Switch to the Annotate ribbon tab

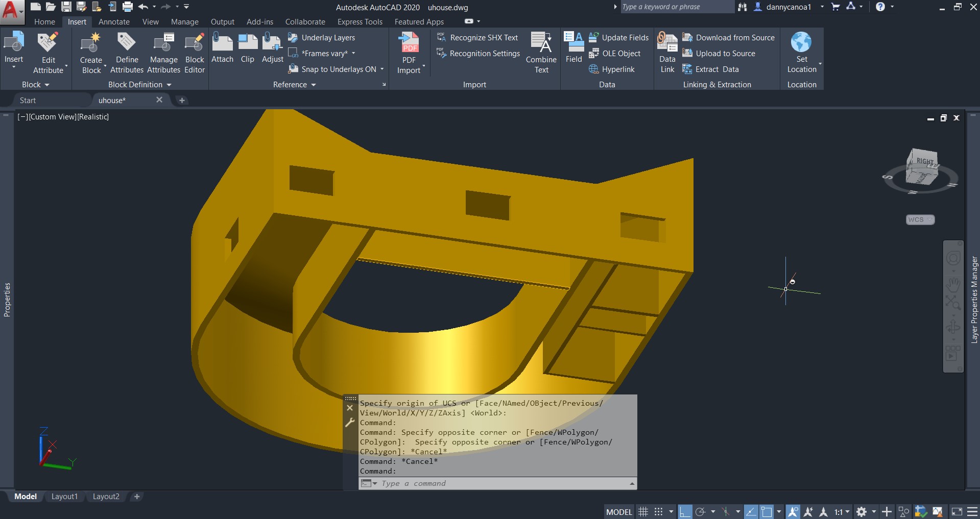pos(114,22)
